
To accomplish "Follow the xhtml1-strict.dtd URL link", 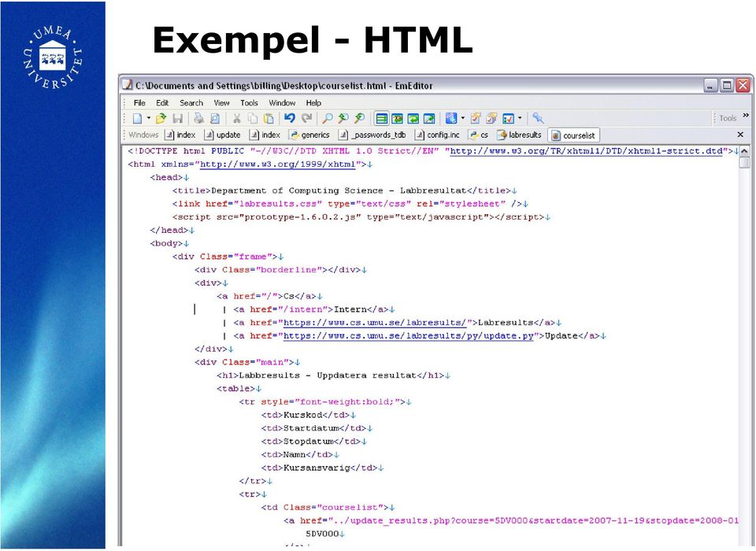I will coord(586,151).
